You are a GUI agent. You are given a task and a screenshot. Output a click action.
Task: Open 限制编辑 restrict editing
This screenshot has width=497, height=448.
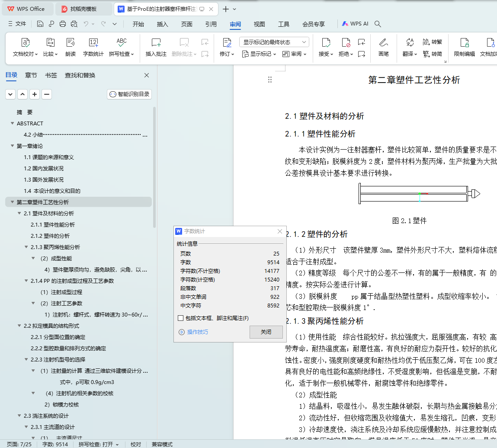pos(465,47)
